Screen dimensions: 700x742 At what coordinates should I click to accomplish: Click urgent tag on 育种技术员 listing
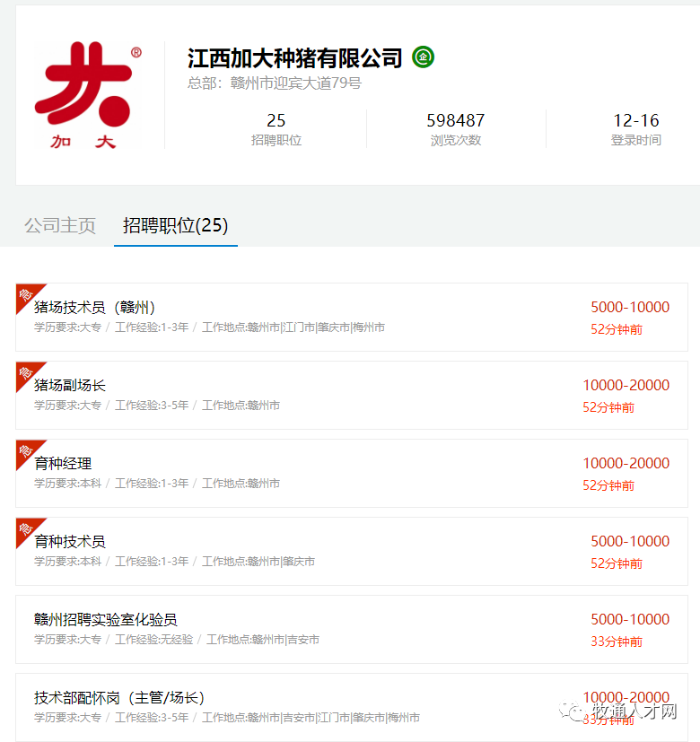click(x=26, y=528)
